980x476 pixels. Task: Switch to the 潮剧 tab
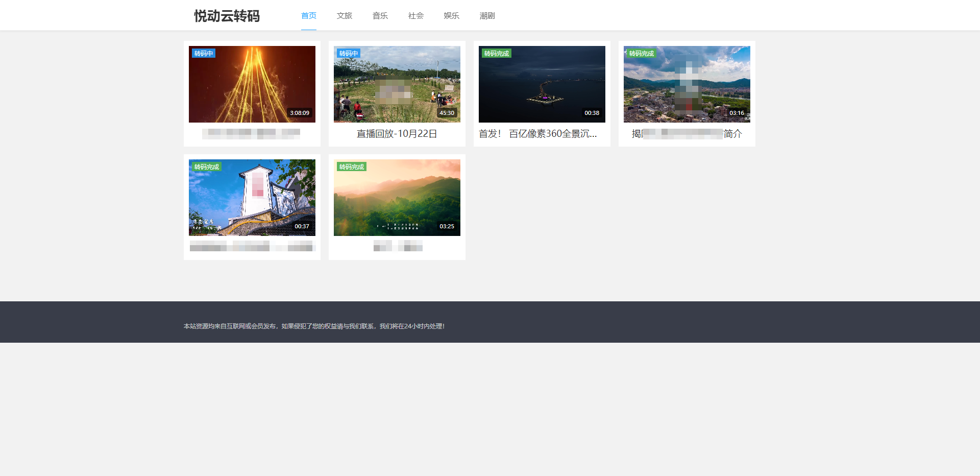tap(487, 16)
